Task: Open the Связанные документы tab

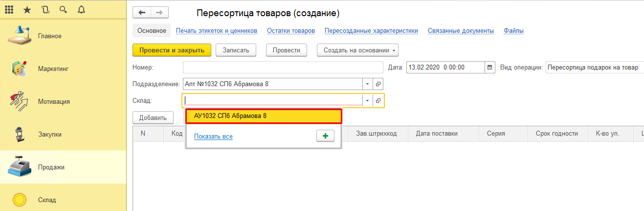Action: pos(461,30)
